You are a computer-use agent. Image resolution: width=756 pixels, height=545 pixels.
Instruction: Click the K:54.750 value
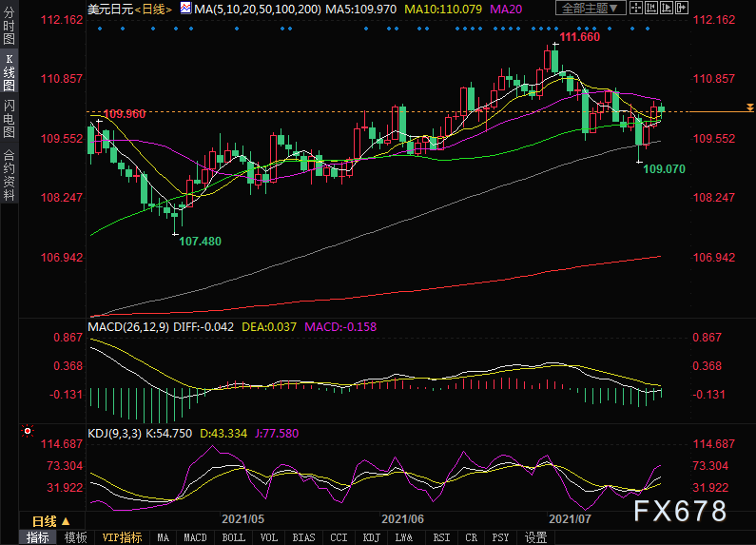click(x=168, y=434)
